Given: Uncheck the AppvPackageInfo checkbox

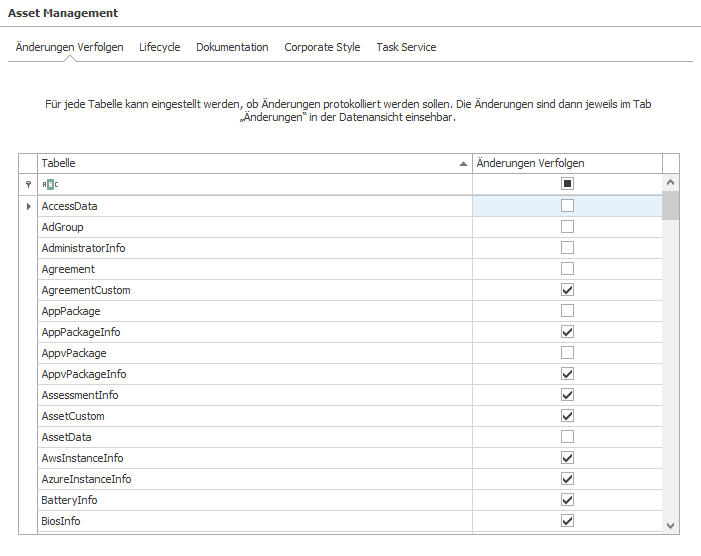Looking at the screenshot, I should 567,374.
